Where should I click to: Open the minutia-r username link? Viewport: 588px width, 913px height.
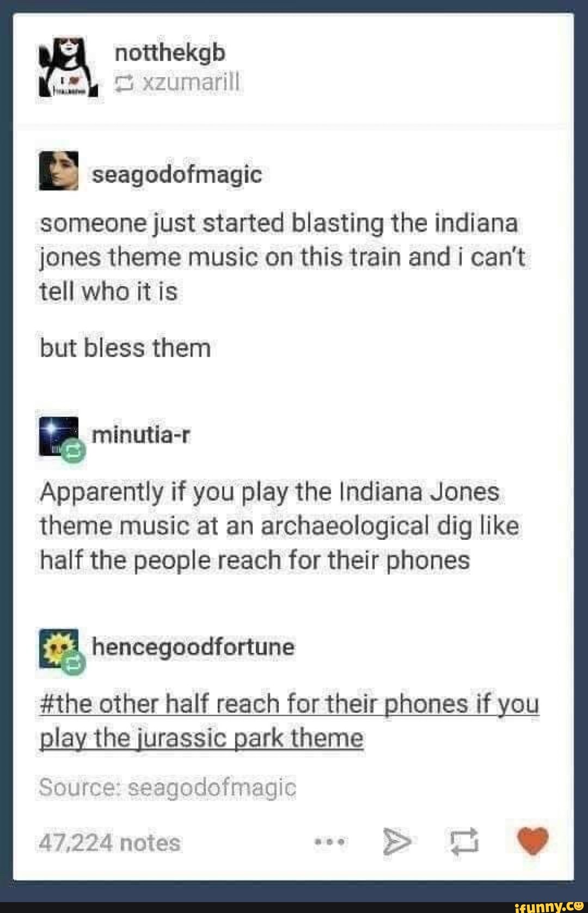[x=142, y=435]
